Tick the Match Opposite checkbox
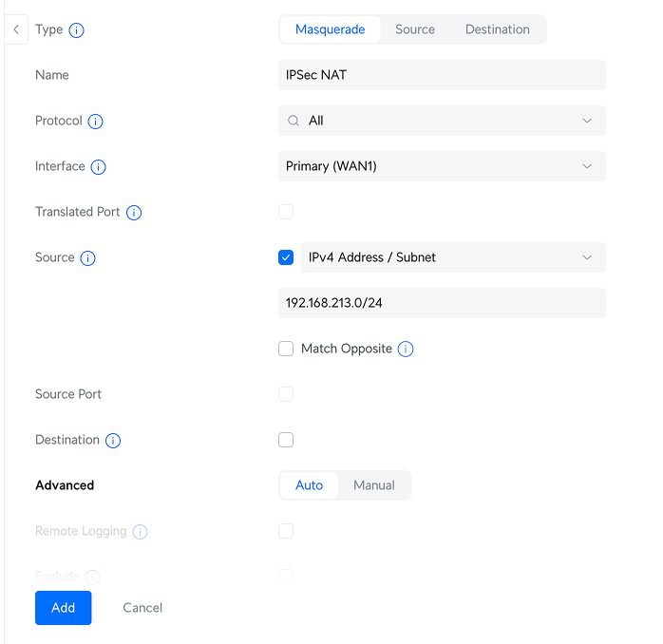The height and width of the screenshot is (644, 663). [x=286, y=349]
